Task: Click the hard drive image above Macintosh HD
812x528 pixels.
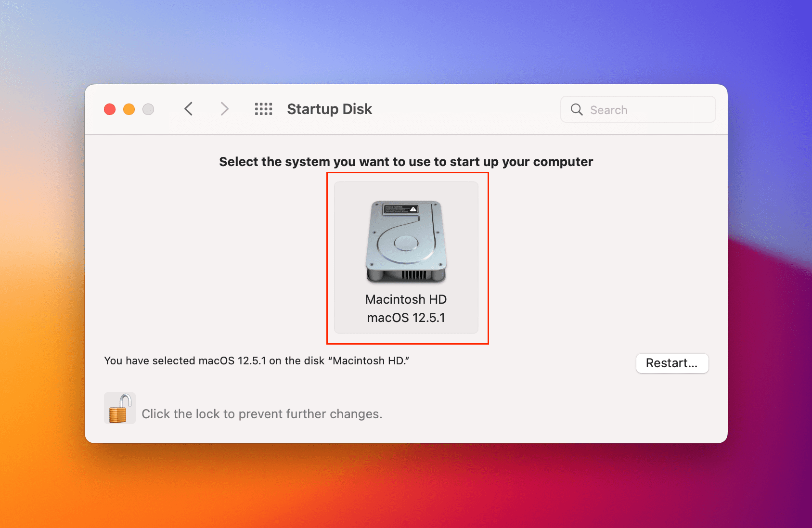Action: tap(406, 241)
